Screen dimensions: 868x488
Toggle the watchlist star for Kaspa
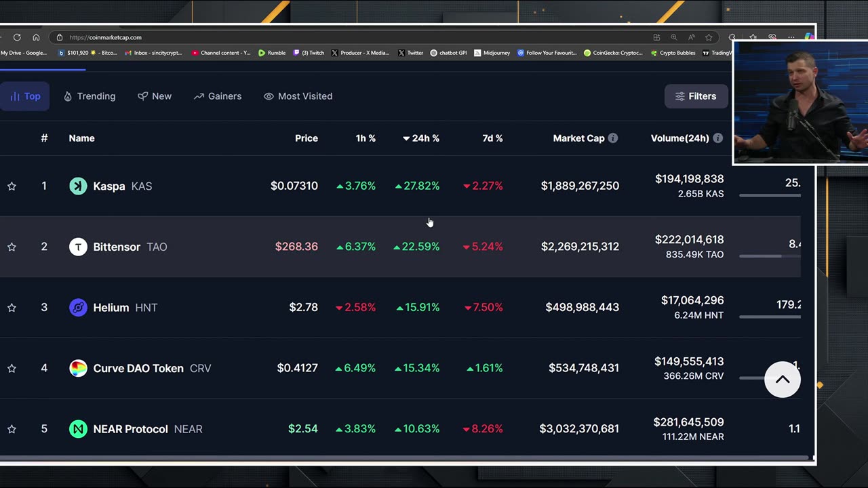(12, 186)
